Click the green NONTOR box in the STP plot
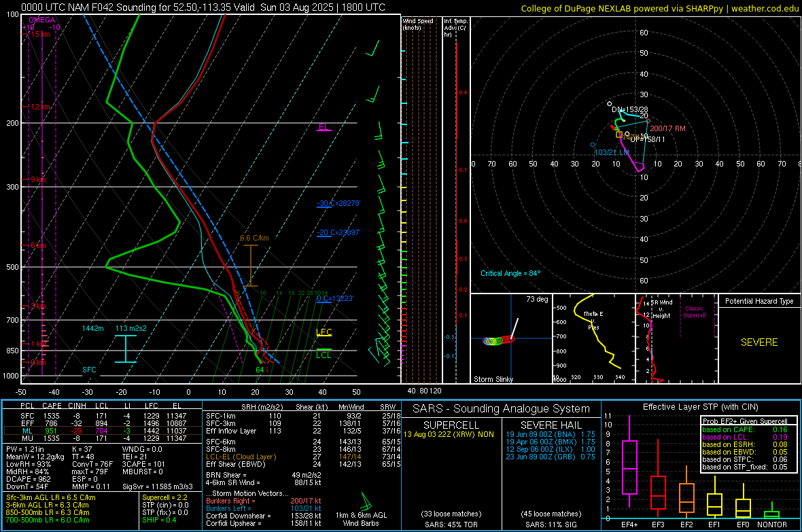This screenshot has height=532, width=802. (x=772, y=514)
